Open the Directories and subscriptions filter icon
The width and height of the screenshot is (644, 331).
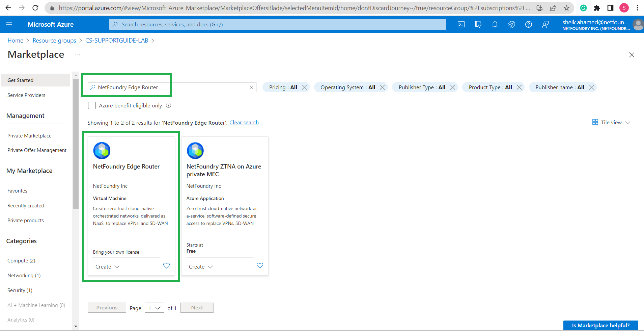[x=478, y=24]
